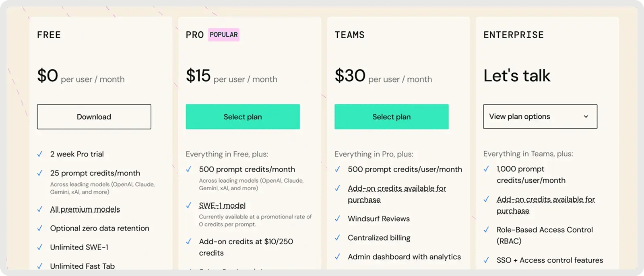Click the checkmark next to SWE-1 model
644x276 pixels.
[x=189, y=205]
